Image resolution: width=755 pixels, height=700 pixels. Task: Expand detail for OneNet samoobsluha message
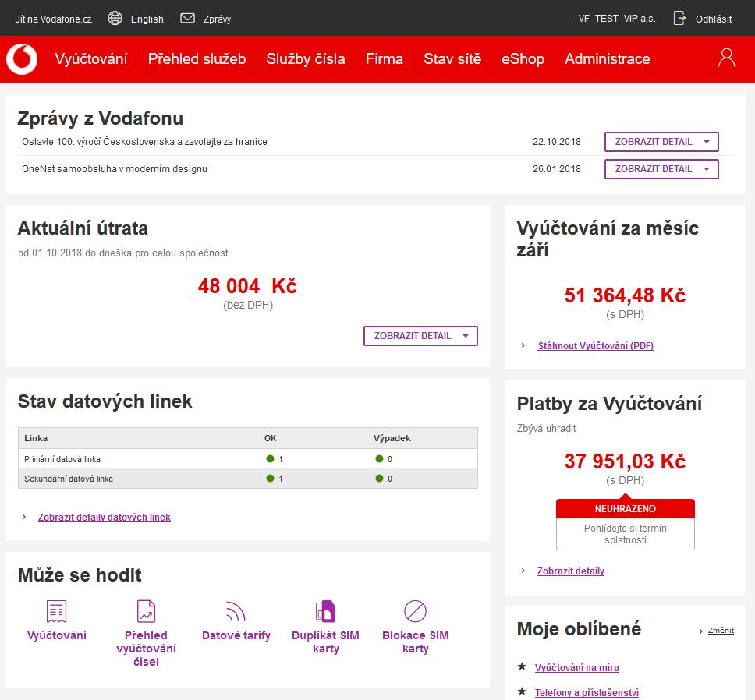click(x=661, y=169)
